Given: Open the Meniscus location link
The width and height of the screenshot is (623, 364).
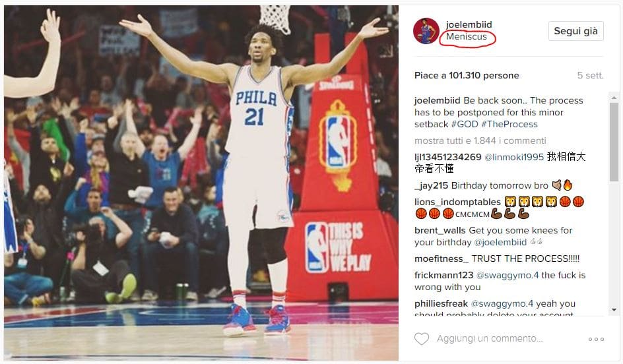Looking at the screenshot, I should (466, 36).
